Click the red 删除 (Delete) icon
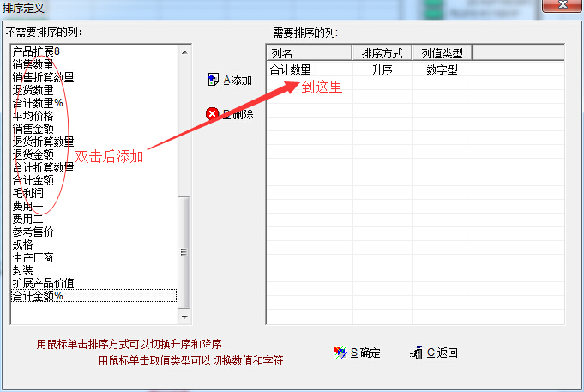Screen dimensions: 584x392 (213, 114)
